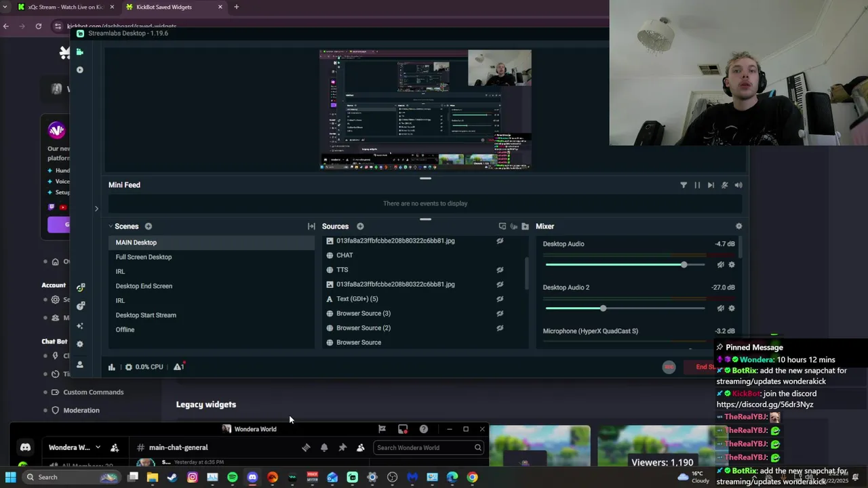
Task: Mute event sounds speaker icon in Mini Feed
Action: pos(738,185)
